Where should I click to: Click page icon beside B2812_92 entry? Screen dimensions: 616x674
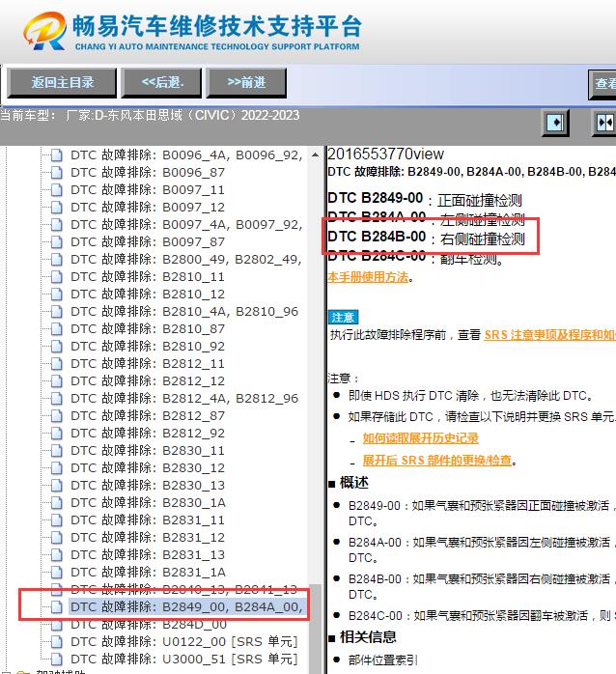[56, 433]
